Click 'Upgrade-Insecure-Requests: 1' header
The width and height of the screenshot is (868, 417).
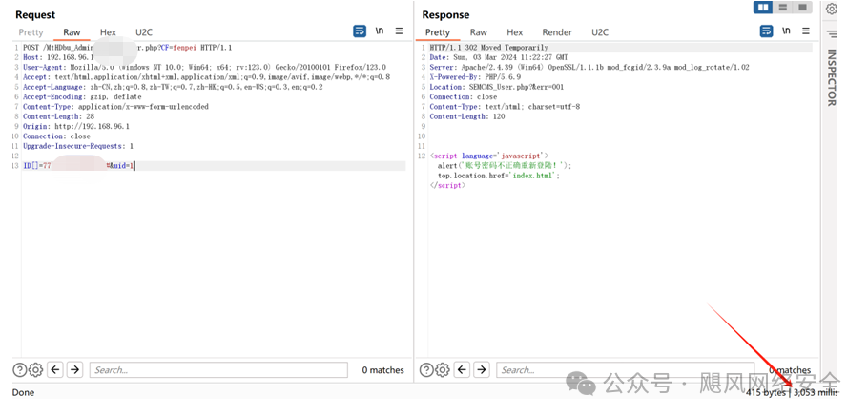[x=78, y=146]
